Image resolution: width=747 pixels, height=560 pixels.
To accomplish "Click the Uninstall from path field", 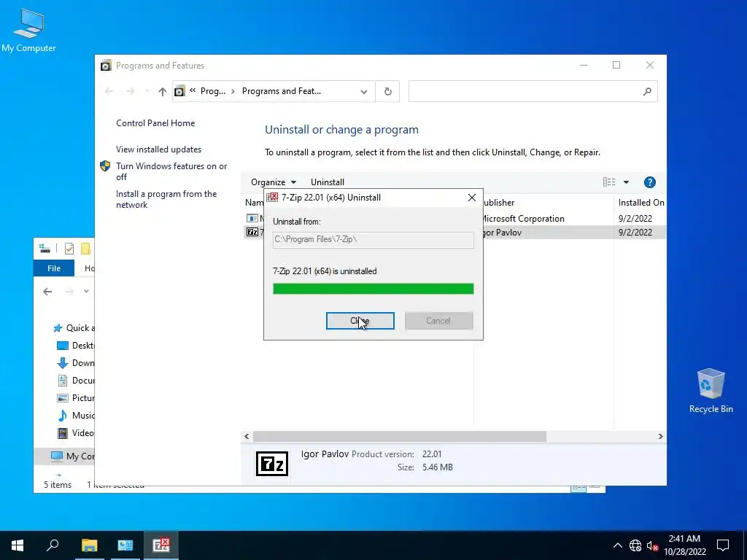I will pyautogui.click(x=373, y=239).
